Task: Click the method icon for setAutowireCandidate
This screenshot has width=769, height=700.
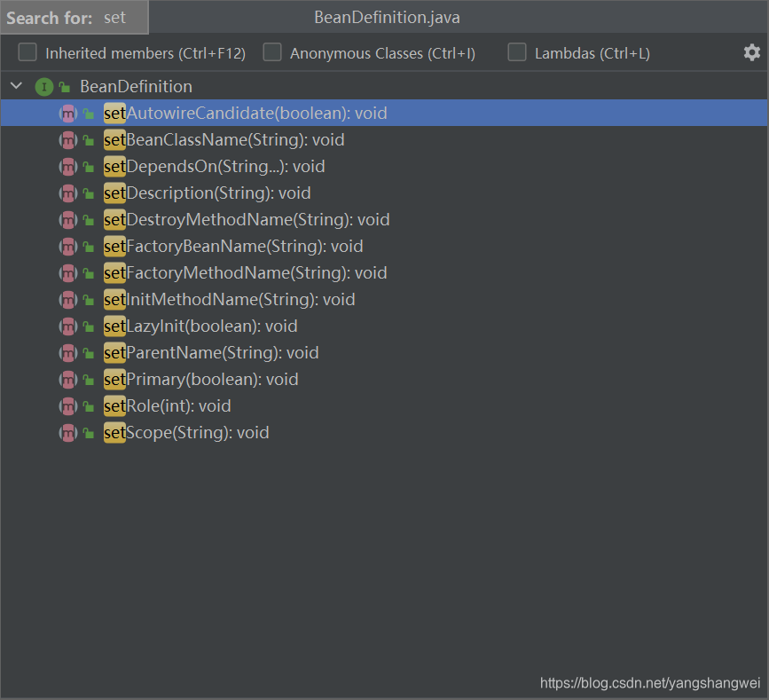Action: coord(68,114)
